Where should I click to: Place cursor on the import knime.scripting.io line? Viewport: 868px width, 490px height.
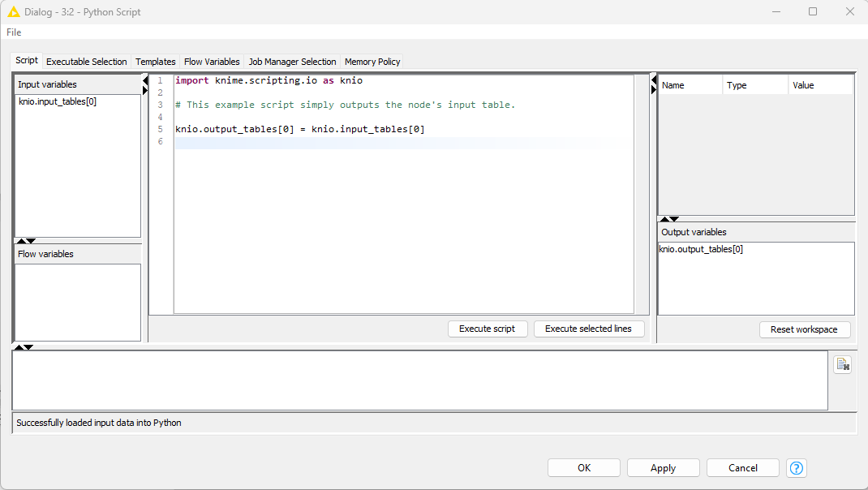(269, 80)
